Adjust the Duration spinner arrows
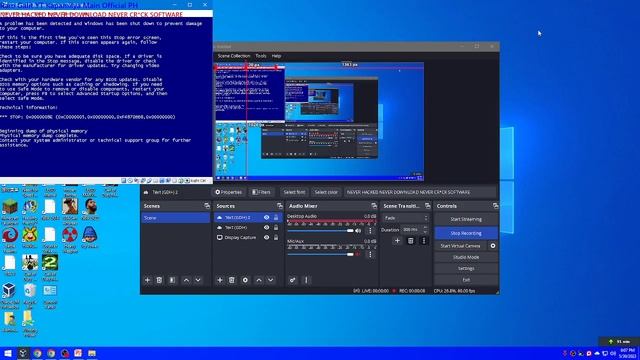The height and width of the screenshot is (360, 640). 426,229
